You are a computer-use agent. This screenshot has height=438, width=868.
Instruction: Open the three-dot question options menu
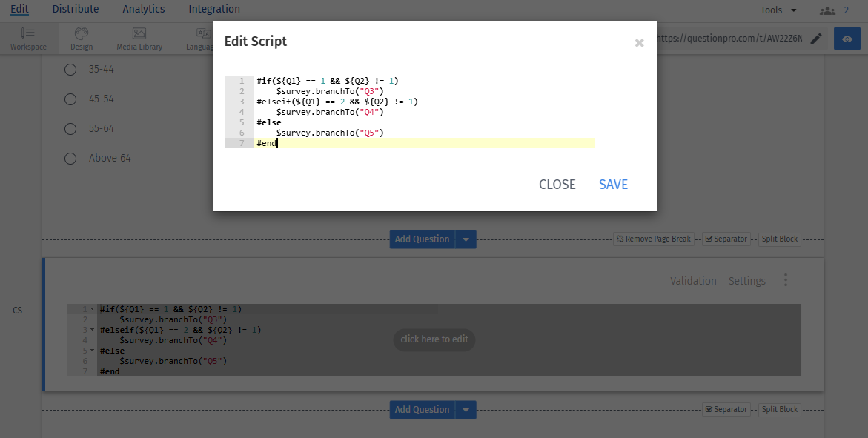[x=785, y=280]
